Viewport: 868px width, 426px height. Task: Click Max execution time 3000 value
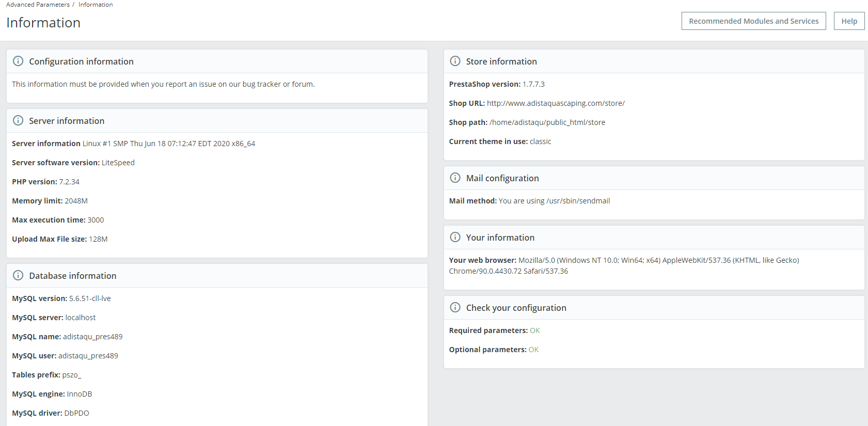coord(96,220)
